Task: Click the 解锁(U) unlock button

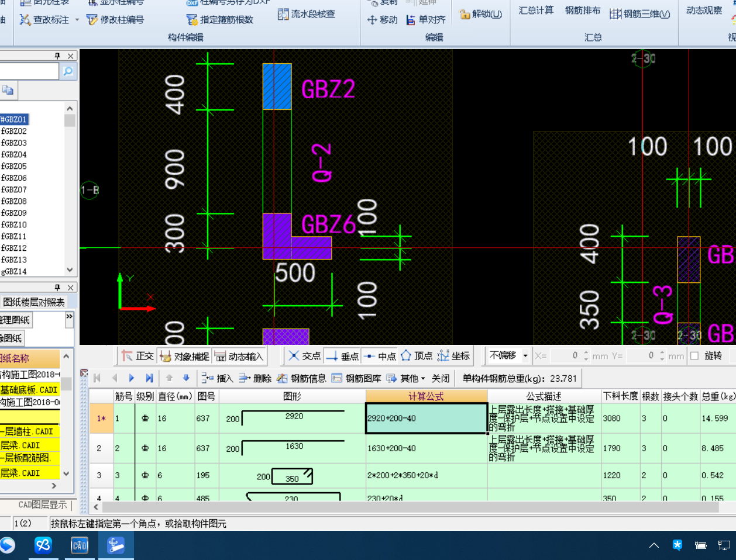Action: [x=481, y=14]
